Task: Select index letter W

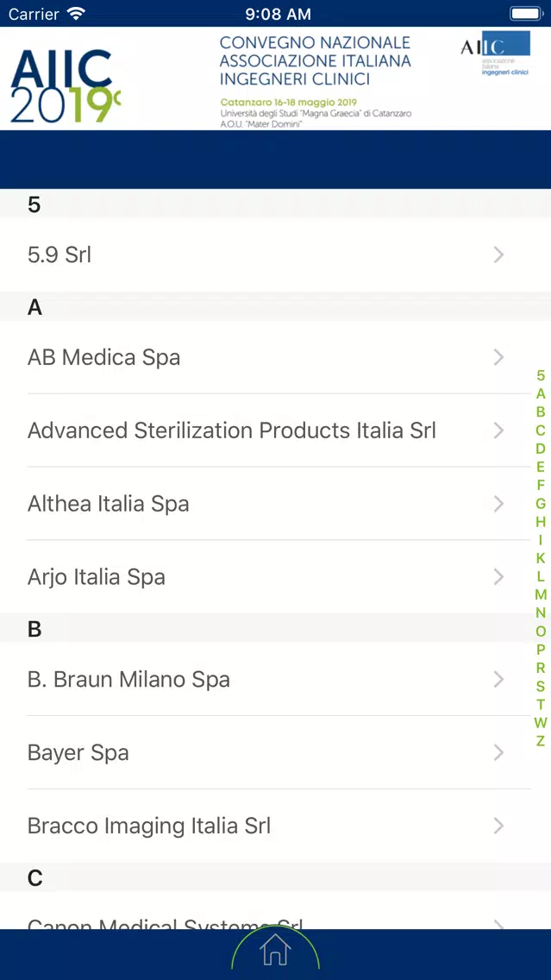Action: [x=541, y=723]
